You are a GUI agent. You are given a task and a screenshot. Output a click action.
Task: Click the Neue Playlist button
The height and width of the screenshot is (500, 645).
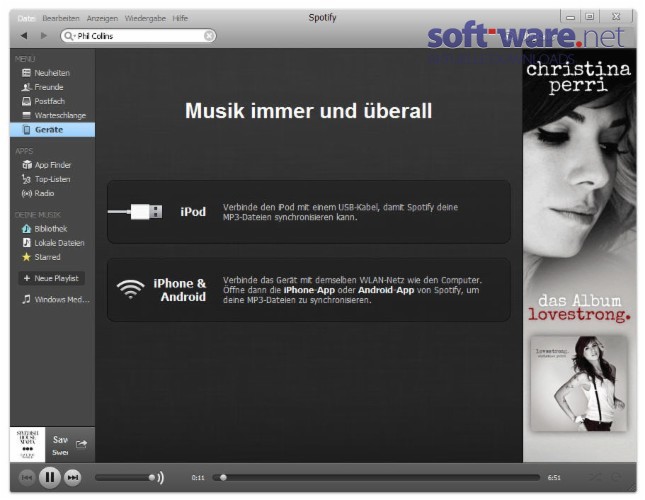pyautogui.click(x=51, y=278)
